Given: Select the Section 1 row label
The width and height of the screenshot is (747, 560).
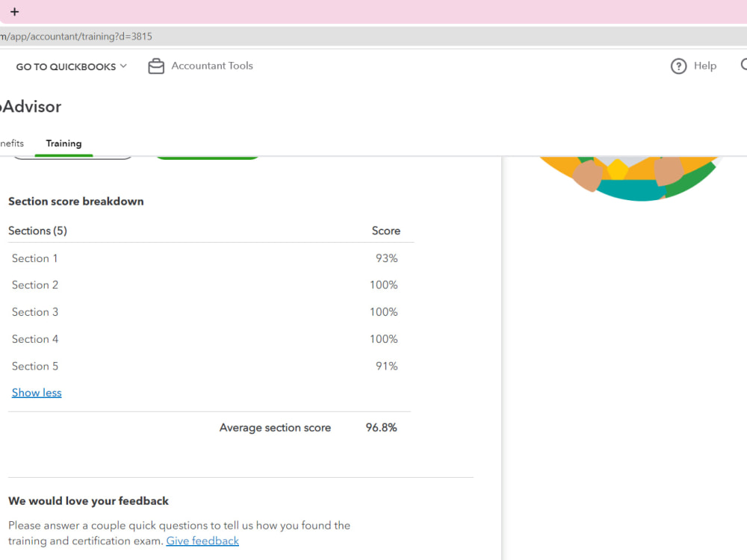Looking at the screenshot, I should (35, 258).
